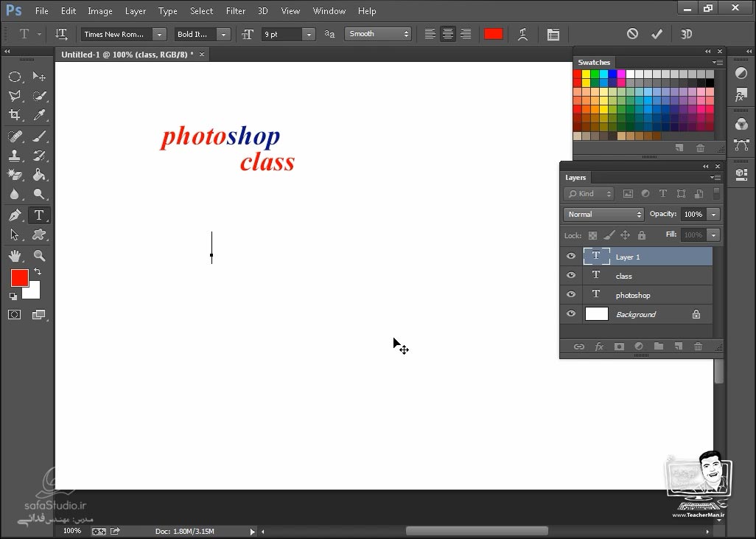The width and height of the screenshot is (756, 539).
Task: Enable Quick Mask mode
Action: coord(15,315)
